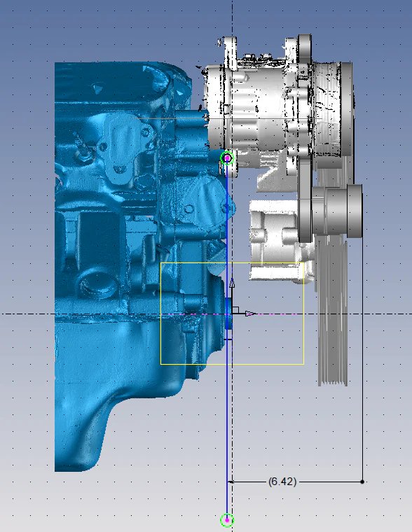This screenshot has height=532, width=412.
Task: Click the black dot ending the dimension line
Action: point(362,482)
